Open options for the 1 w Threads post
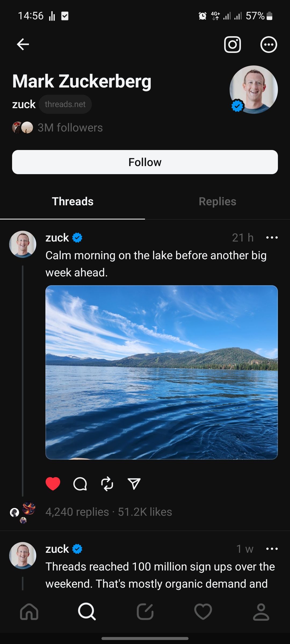Screen dimensions: 290x644 pos(272,548)
